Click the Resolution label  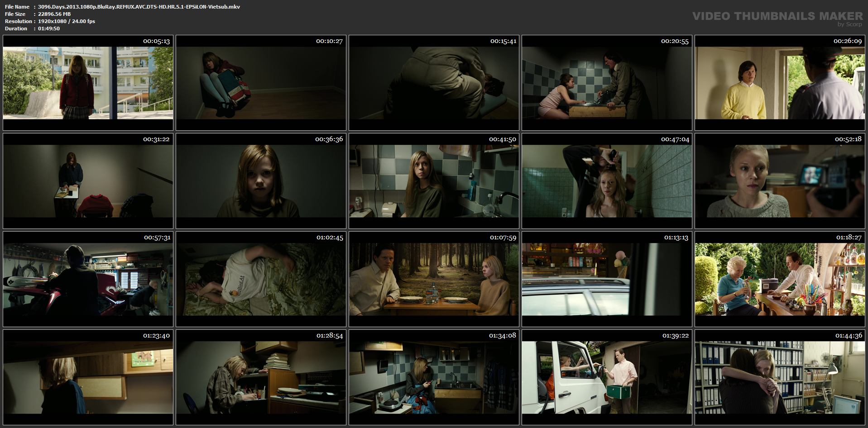(x=19, y=21)
